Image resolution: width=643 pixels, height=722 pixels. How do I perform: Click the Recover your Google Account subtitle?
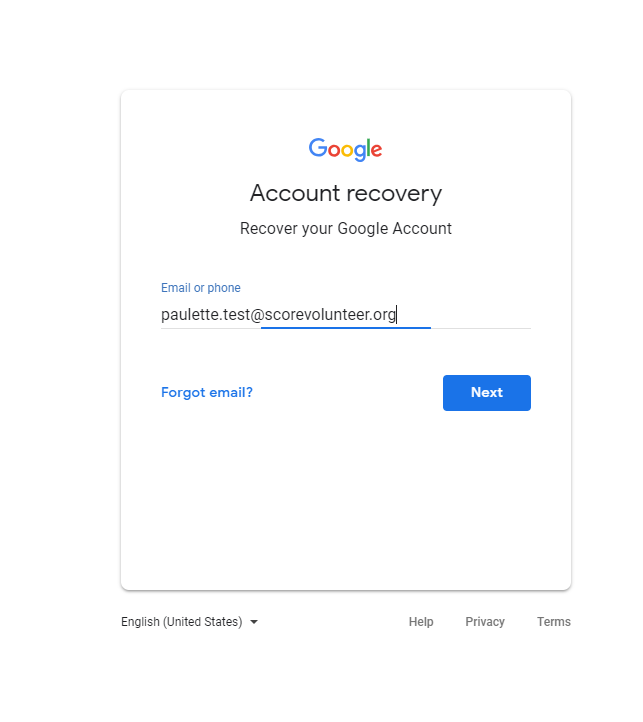click(x=346, y=229)
